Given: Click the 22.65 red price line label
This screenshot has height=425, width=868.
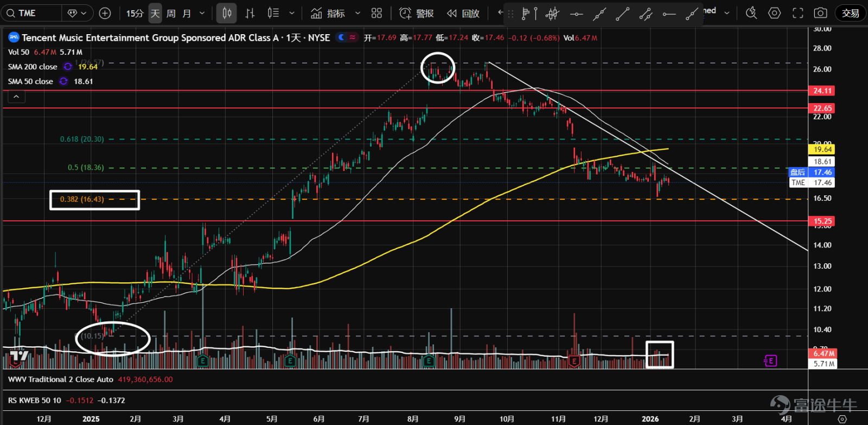Looking at the screenshot, I should click(x=822, y=108).
